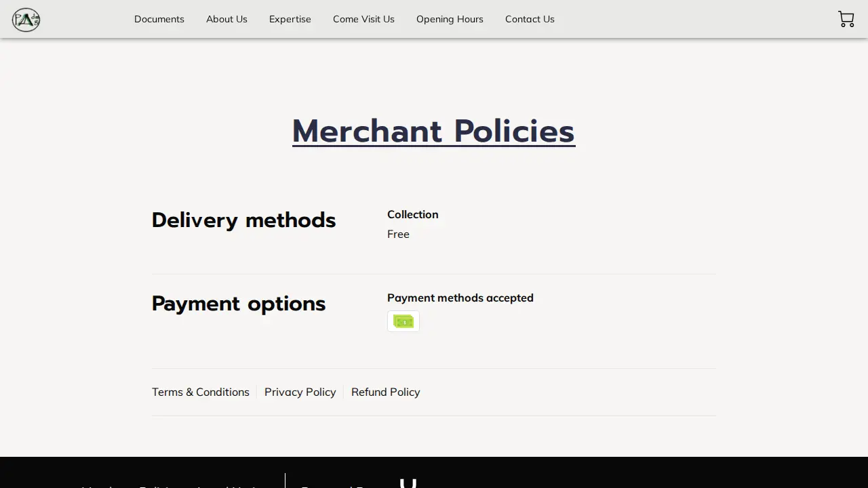
Task: Click the Merchant Policies heading
Action: pos(434,131)
